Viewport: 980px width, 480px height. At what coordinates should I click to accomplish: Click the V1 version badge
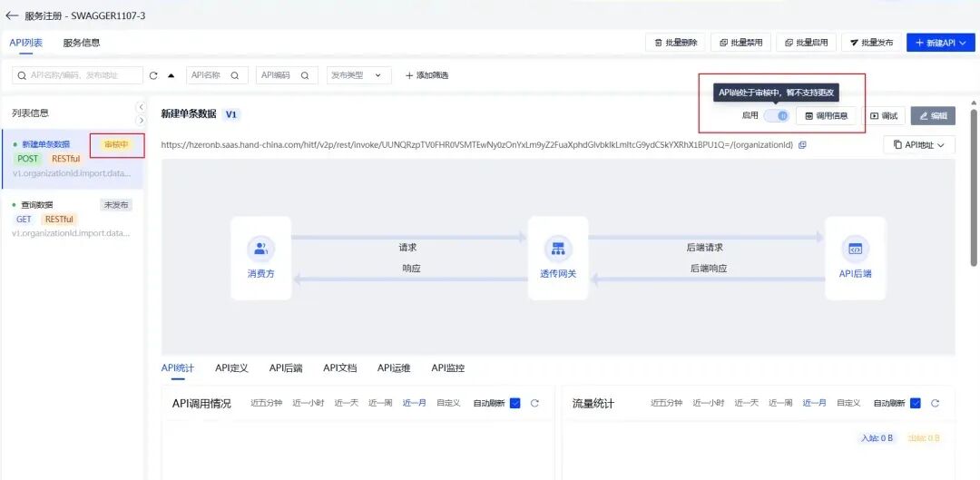pos(231,114)
